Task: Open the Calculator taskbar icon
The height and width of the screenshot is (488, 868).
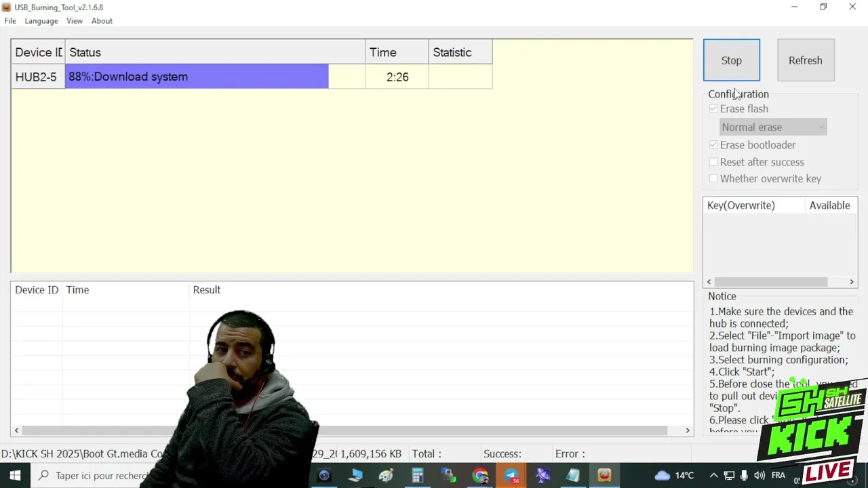Action: point(418,476)
